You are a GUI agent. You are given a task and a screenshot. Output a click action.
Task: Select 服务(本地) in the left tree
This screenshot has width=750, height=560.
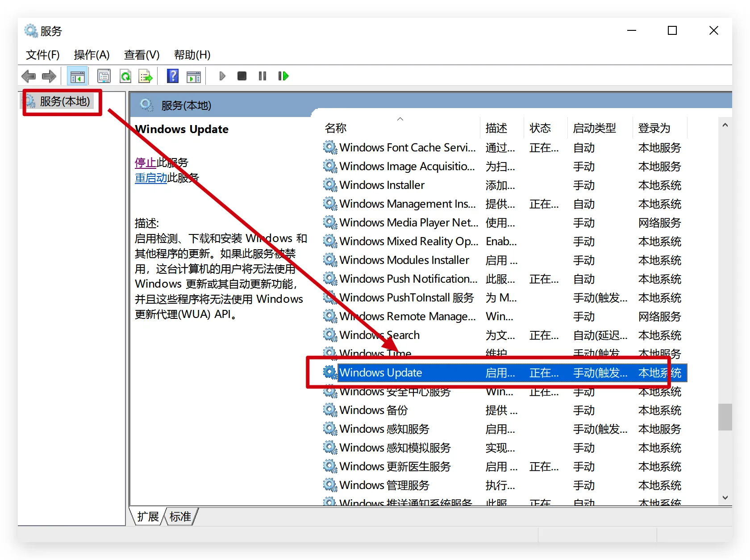click(65, 101)
